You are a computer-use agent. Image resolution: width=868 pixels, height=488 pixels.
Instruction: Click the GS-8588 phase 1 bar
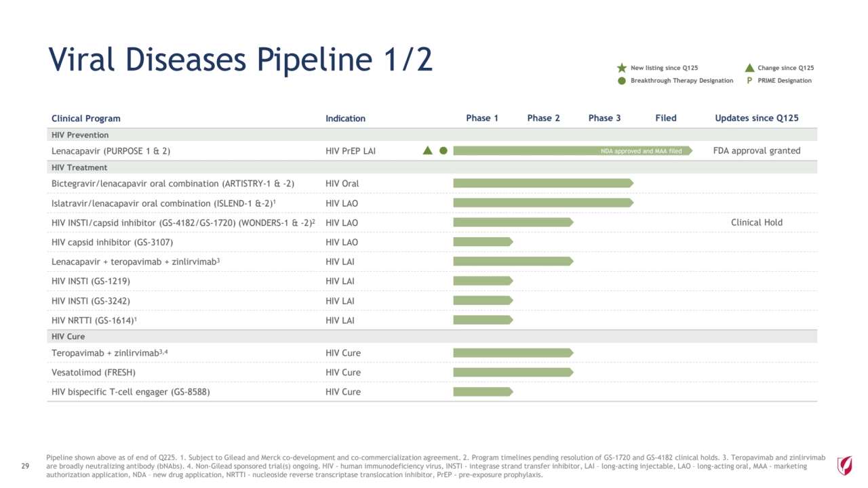(x=484, y=392)
